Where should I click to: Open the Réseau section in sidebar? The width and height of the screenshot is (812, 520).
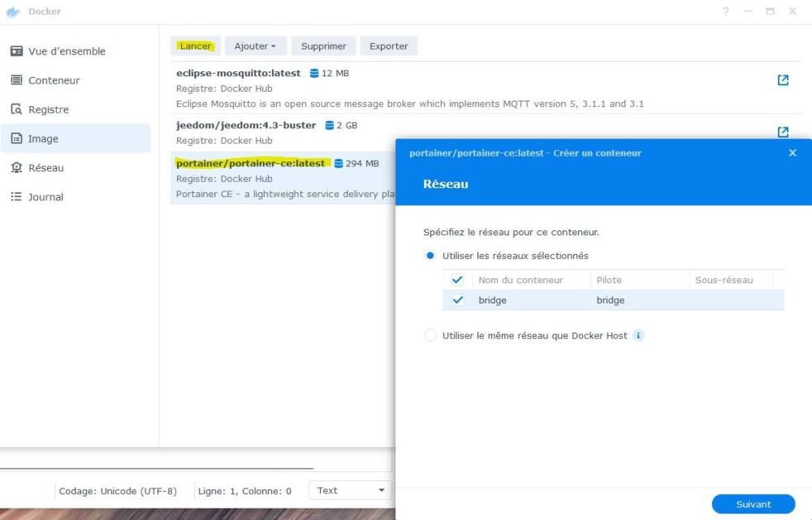76,168
